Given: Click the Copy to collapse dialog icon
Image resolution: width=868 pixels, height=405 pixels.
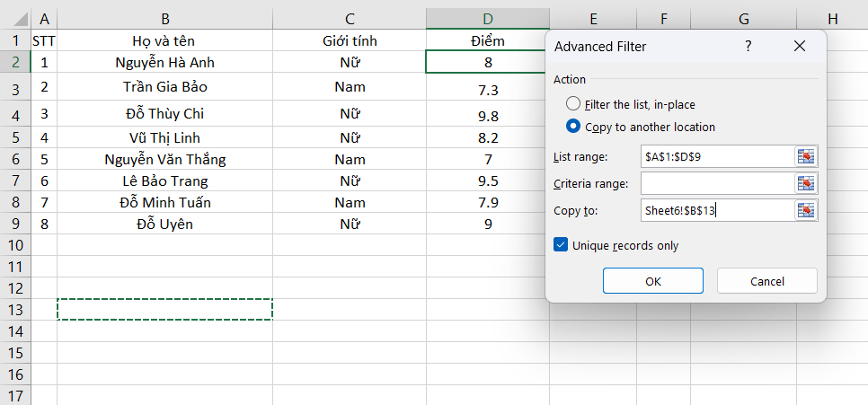Looking at the screenshot, I should click(x=806, y=211).
